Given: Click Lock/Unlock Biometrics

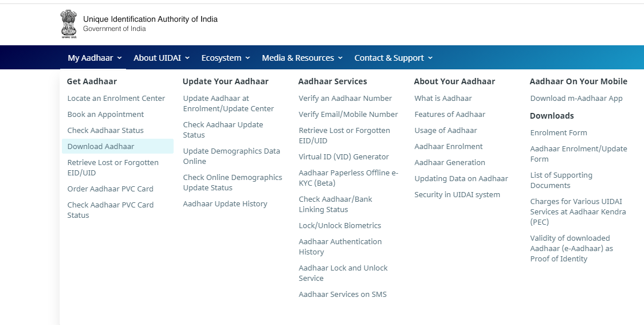Looking at the screenshot, I should click(340, 225).
